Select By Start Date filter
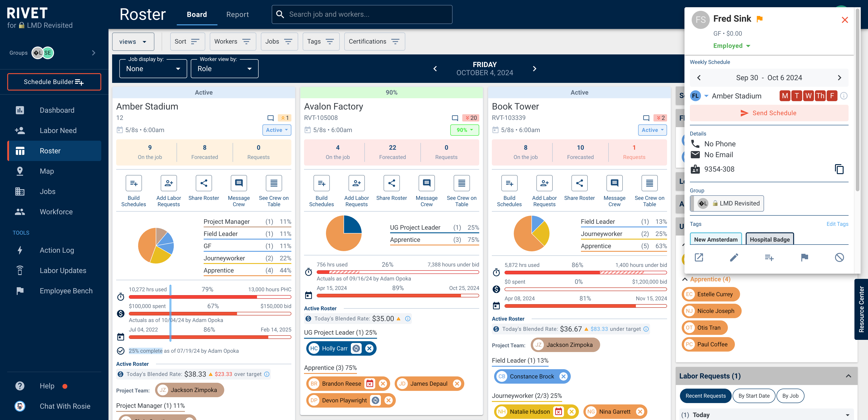The width and height of the screenshot is (868, 420). (754, 396)
